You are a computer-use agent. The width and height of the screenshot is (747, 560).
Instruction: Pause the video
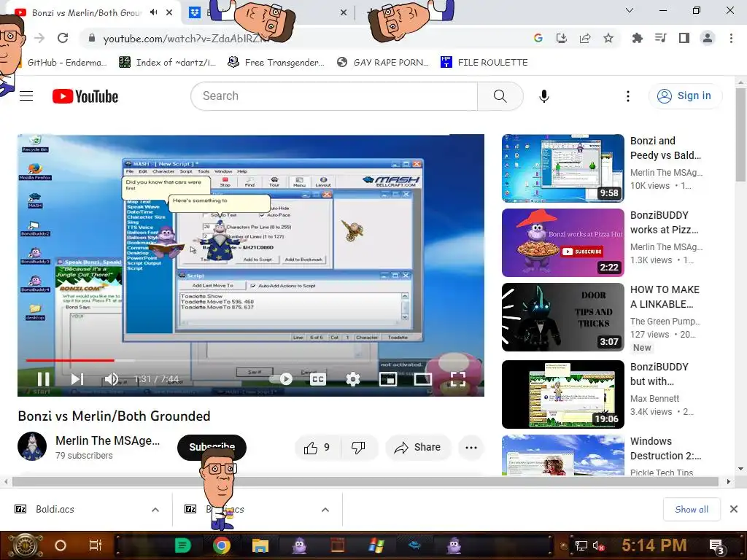point(43,379)
